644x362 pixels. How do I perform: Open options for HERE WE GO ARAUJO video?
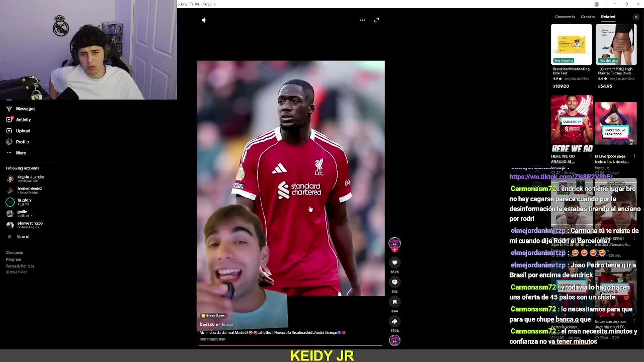click(x=591, y=156)
